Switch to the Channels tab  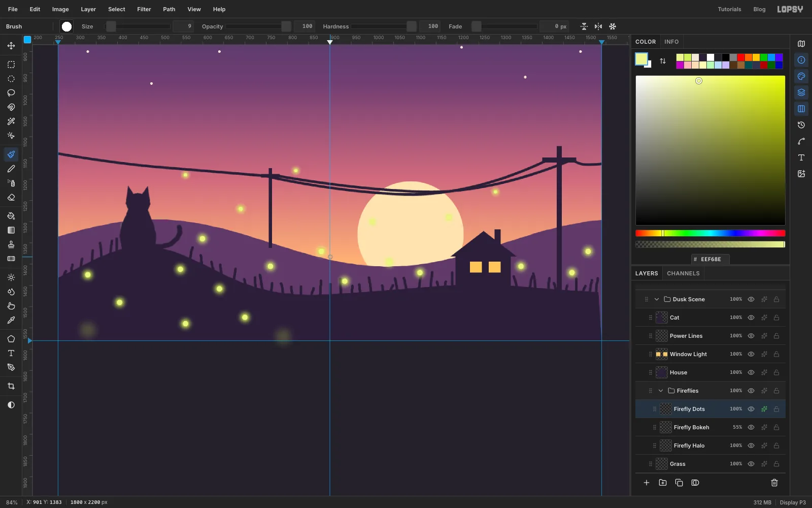[x=683, y=273]
